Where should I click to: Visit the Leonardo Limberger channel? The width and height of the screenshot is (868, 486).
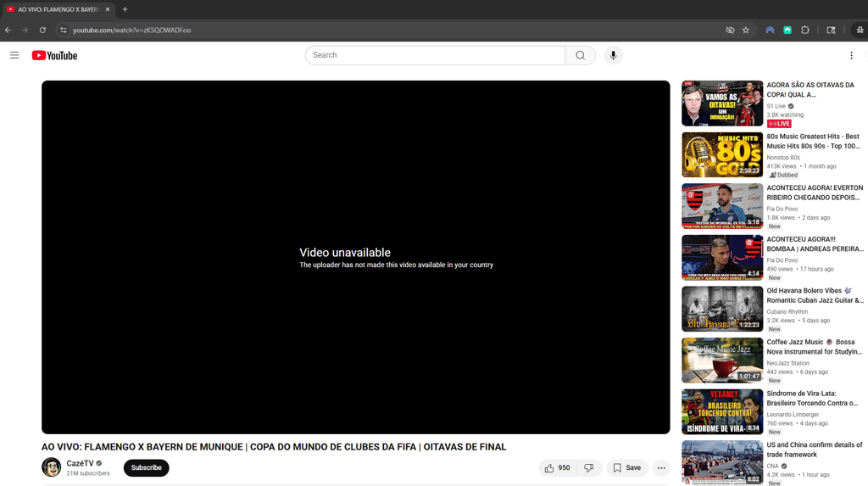coord(793,415)
